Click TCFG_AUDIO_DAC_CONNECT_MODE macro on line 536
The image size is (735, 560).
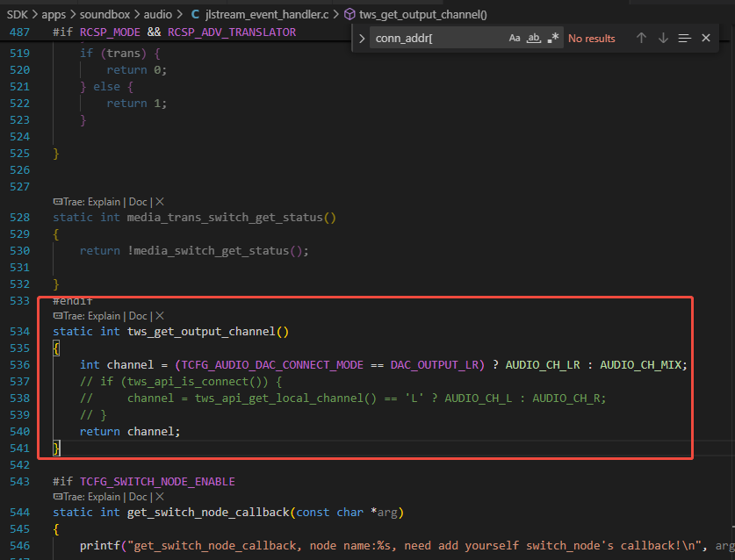coord(272,364)
